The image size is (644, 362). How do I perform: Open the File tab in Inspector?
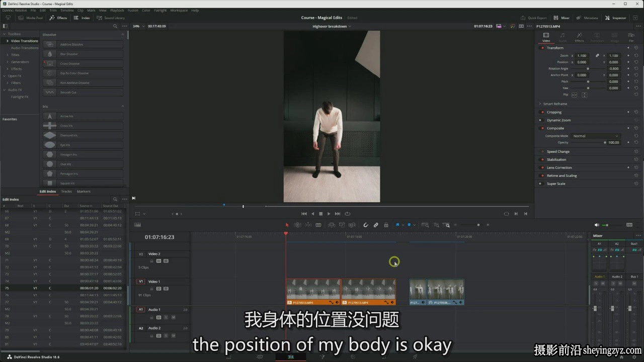631,37
